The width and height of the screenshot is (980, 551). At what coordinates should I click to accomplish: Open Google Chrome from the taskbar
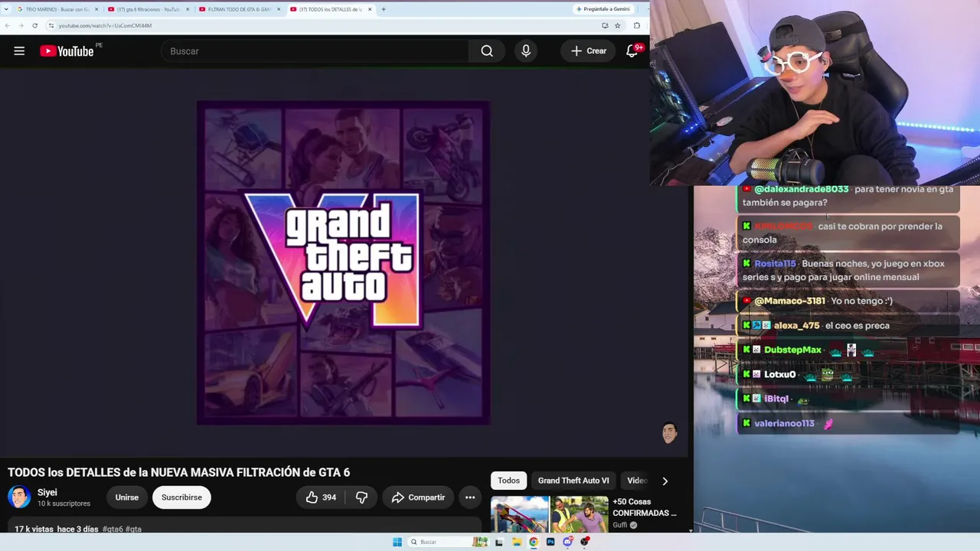pos(534,542)
